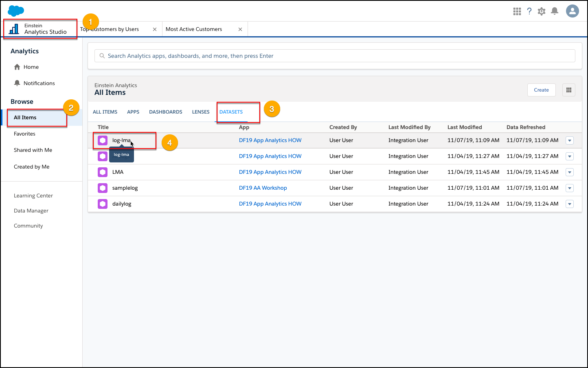Click the App column header
The height and width of the screenshot is (368, 588).
point(244,127)
